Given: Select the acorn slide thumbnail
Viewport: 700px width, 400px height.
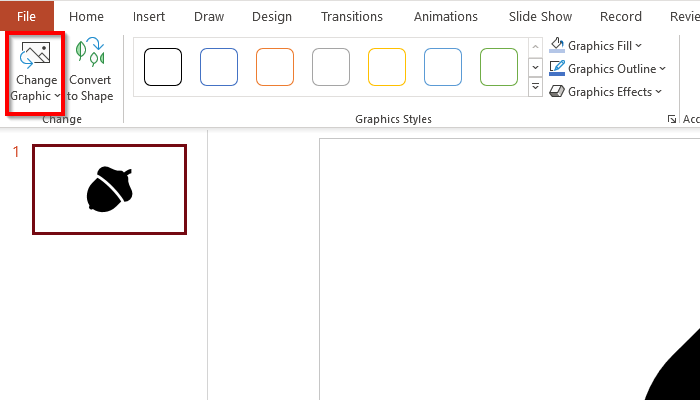Looking at the screenshot, I should click(x=110, y=190).
